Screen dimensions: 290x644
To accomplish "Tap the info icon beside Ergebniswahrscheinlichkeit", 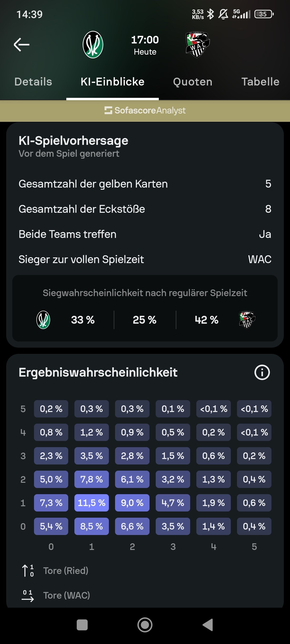I will pos(262,373).
